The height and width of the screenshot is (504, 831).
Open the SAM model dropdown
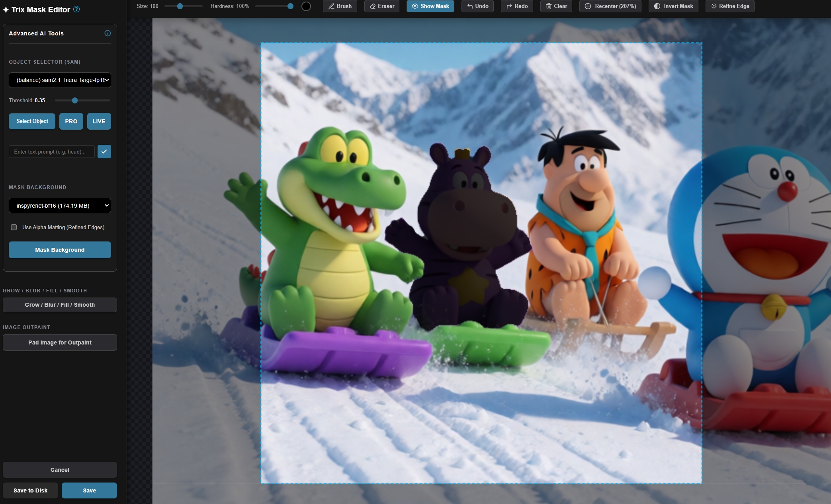tap(60, 80)
